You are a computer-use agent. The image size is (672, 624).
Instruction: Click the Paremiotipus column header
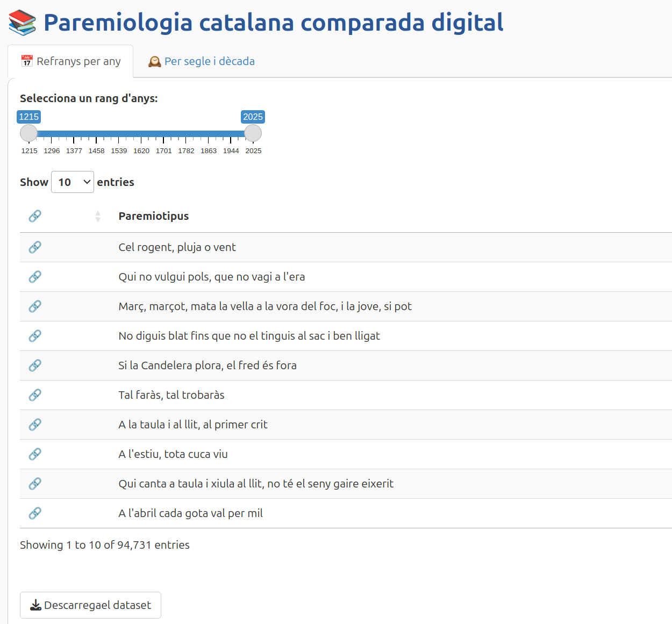(x=154, y=216)
